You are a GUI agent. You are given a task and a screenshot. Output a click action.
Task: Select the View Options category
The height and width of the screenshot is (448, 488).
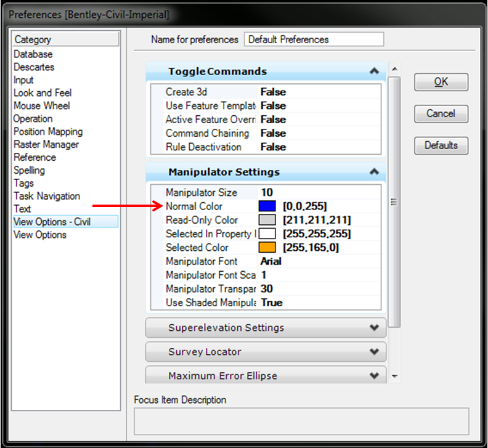(x=40, y=235)
